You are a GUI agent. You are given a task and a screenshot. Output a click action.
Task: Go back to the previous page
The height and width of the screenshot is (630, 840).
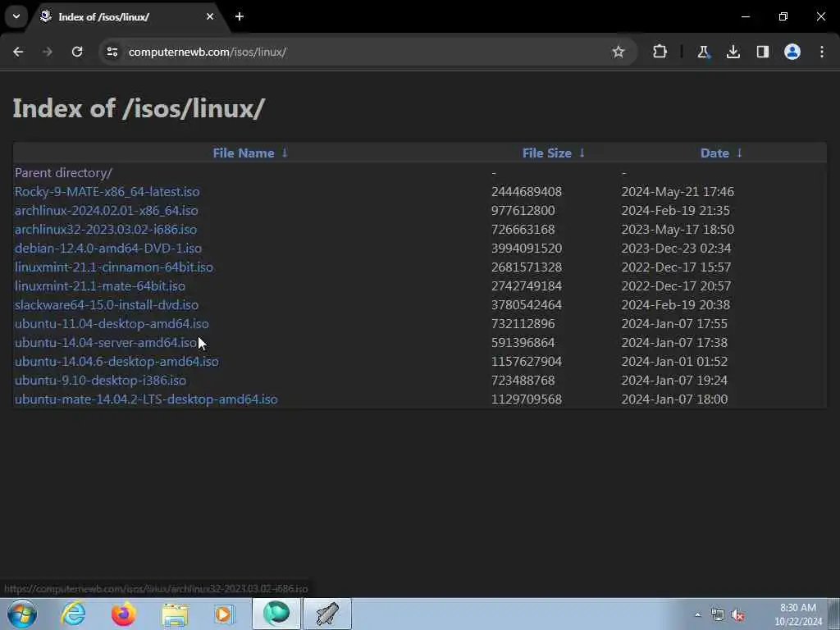[18, 52]
